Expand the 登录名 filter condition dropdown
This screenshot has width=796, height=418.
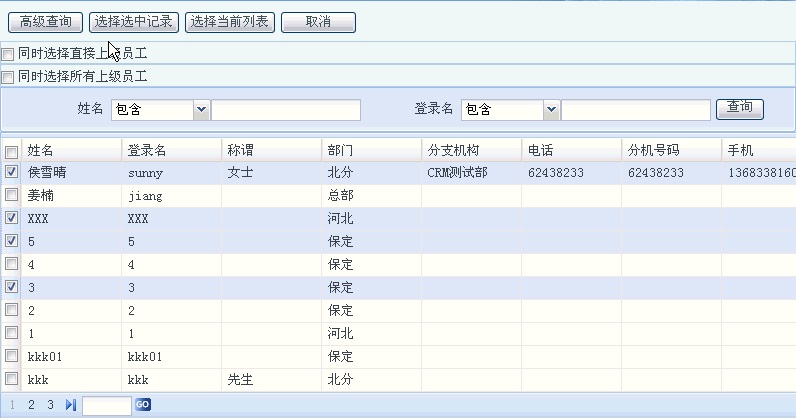click(550, 109)
